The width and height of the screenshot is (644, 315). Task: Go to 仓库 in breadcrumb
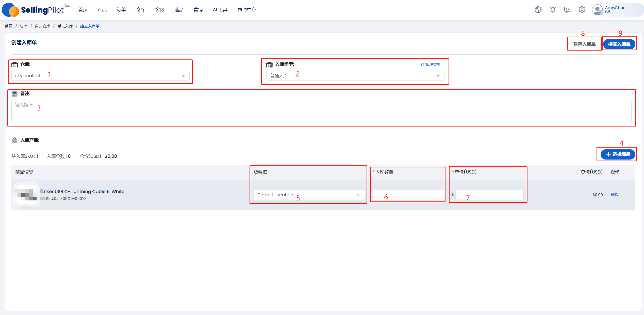click(24, 26)
